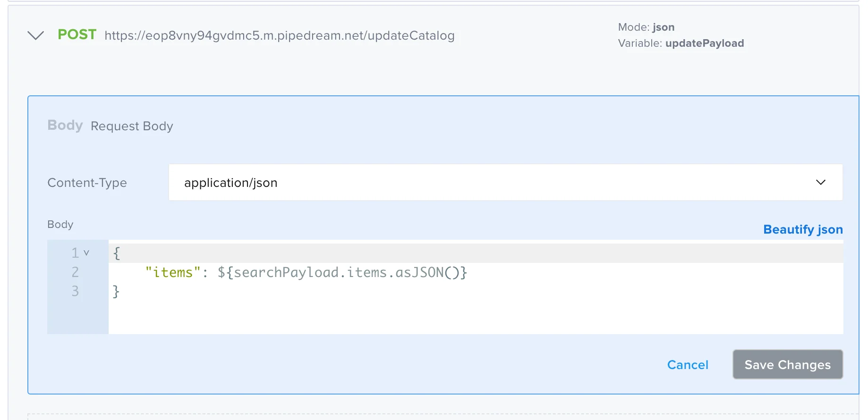
Task: Open the Content-Type application/json dropdown
Action: [x=505, y=183]
